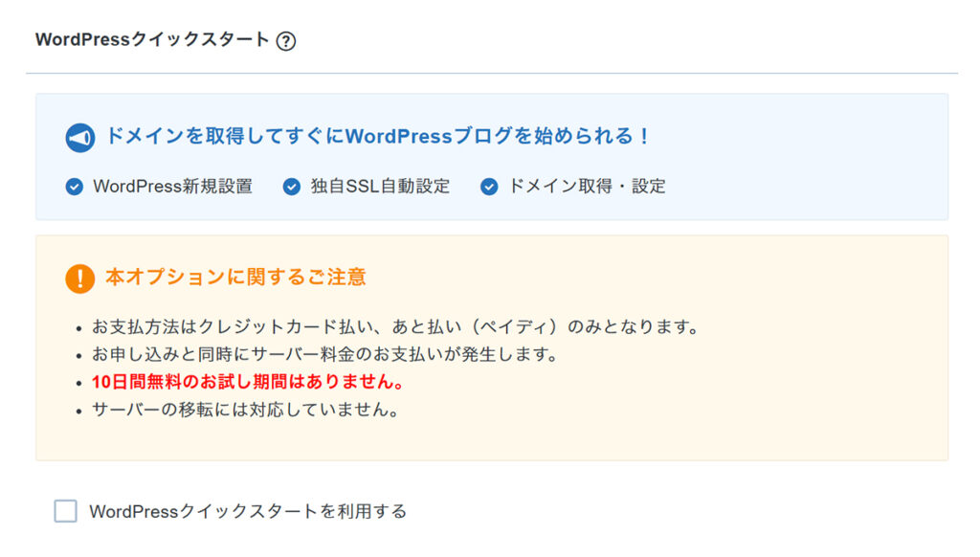This screenshot has height=557, width=980.
Task: Click the divider line under the section heading
Action: point(492,73)
